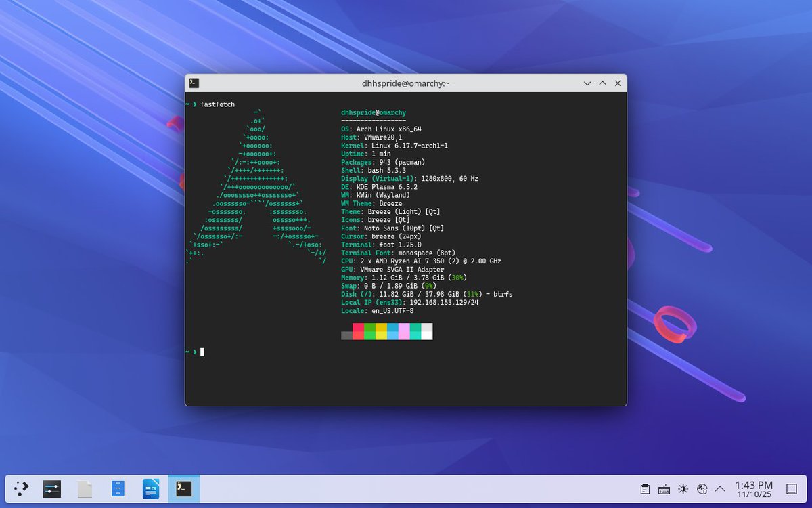Screen dimensions: 812x508
Task: Click the empty prompt with block cursor
Action: [195, 352]
